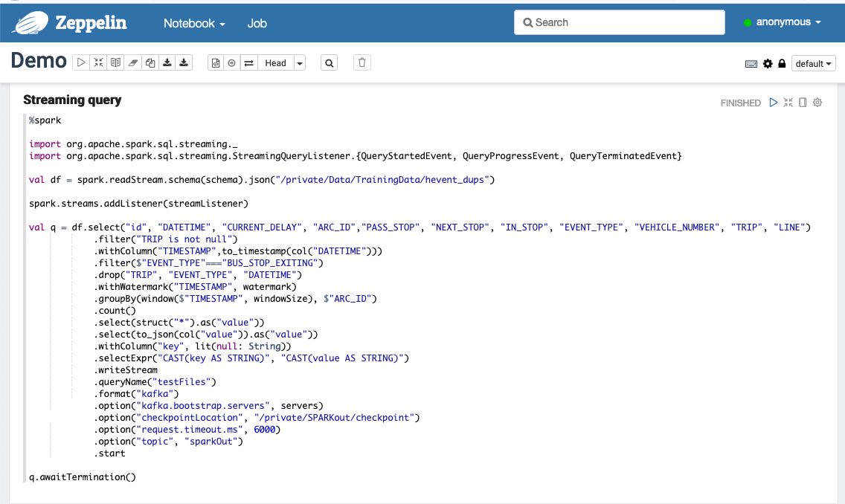This screenshot has height=504, width=845.
Task: Open interpreter binding gear settings
Action: coord(768,63)
